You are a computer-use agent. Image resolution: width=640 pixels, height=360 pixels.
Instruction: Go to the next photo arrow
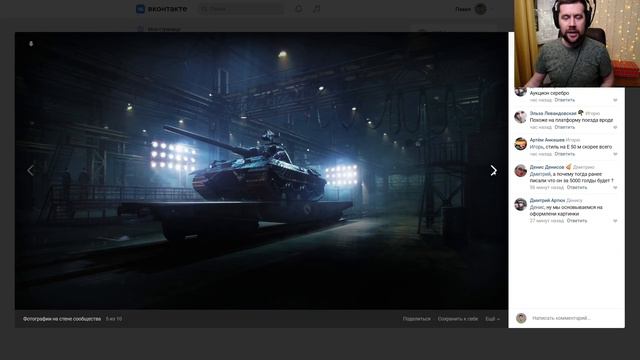(x=493, y=170)
